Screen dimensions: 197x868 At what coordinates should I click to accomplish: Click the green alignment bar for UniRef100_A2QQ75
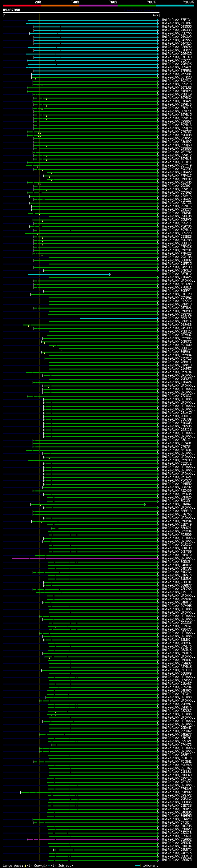pyautogui.click(x=103, y=860)
